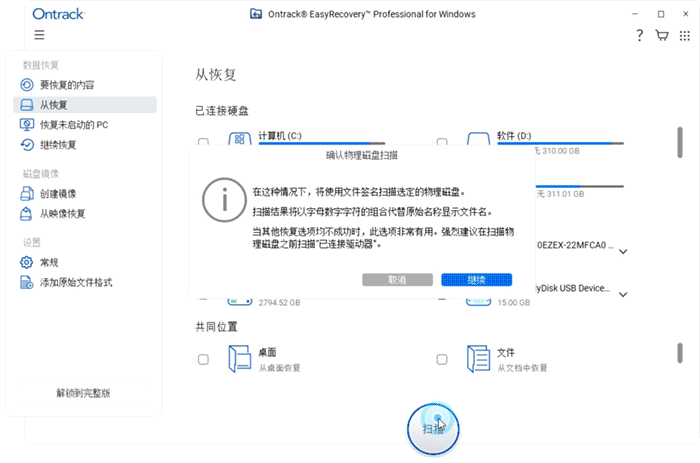Click the 2794.52 GB disk size text
Screen dimensions: 700x463
click(x=279, y=303)
